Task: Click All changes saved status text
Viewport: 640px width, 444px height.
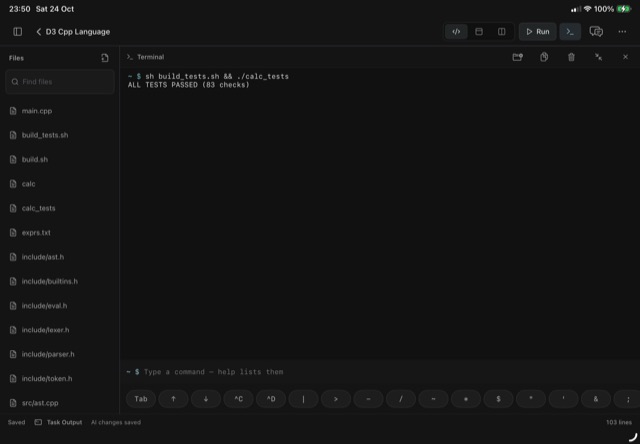Action: (116, 422)
